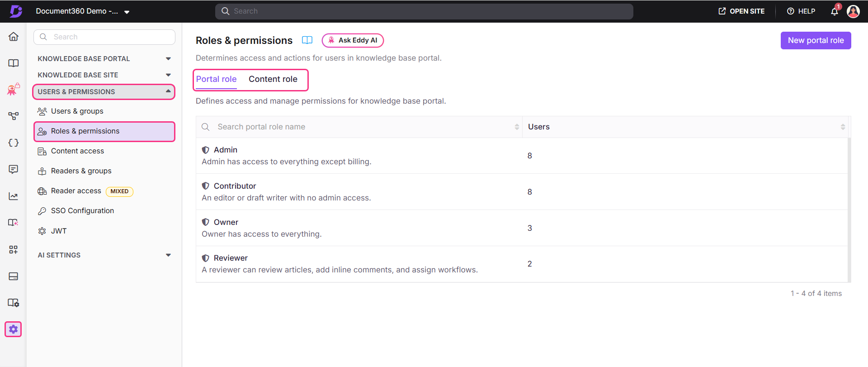Open the Eddy AI icon in left rail

[14, 89]
